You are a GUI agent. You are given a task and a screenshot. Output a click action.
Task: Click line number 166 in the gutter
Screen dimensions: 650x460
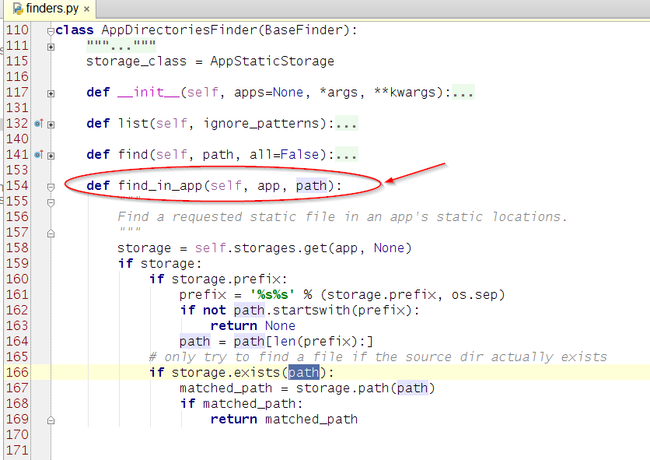pyautogui.click(x=17, y=372)
